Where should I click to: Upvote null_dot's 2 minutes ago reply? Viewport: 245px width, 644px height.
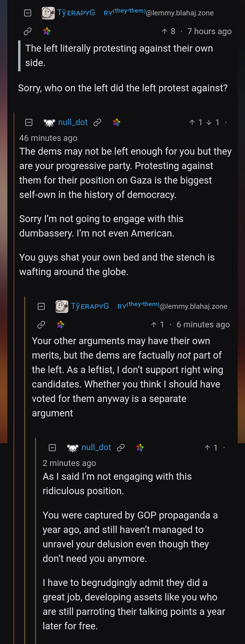[x=208, y=448]
